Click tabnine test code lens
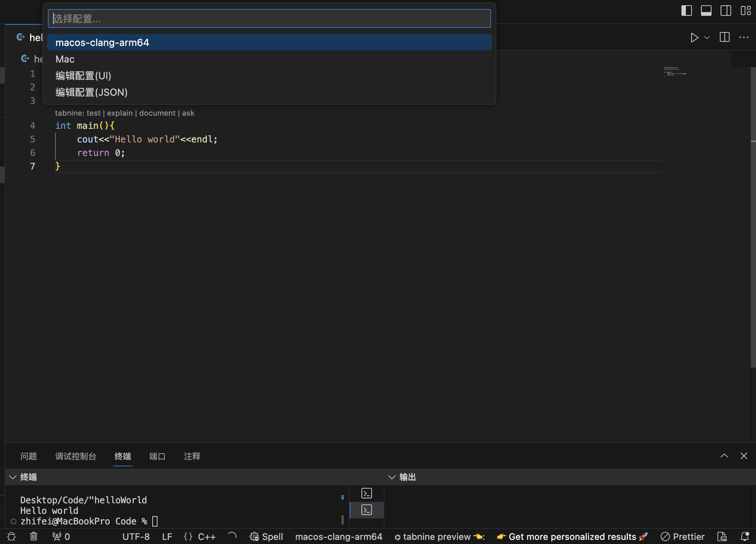756x544 pixels. pyautogui.click(x=93, y=113)
